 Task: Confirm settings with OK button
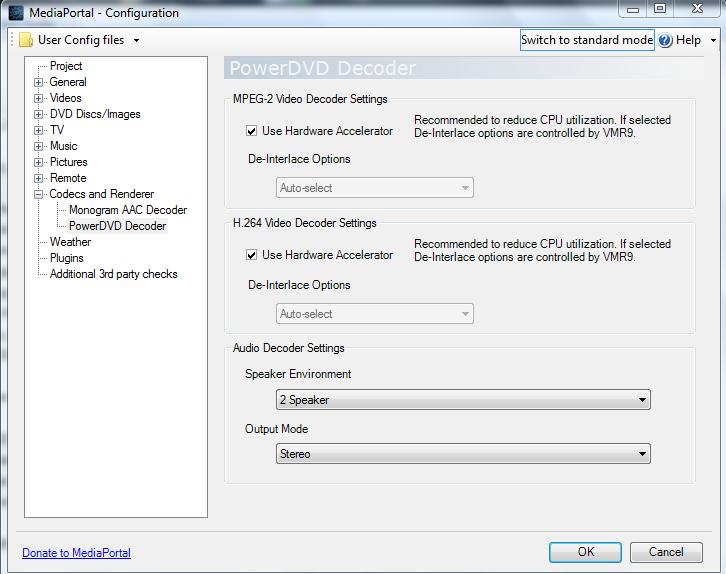tap(585, 552)
